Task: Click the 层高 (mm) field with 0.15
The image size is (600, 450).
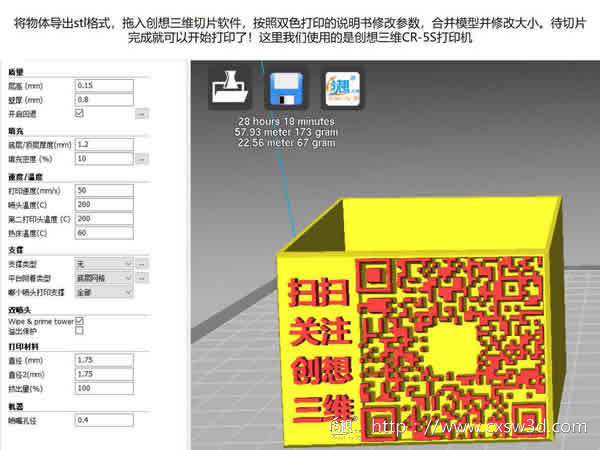Action: tap(104, 85)
